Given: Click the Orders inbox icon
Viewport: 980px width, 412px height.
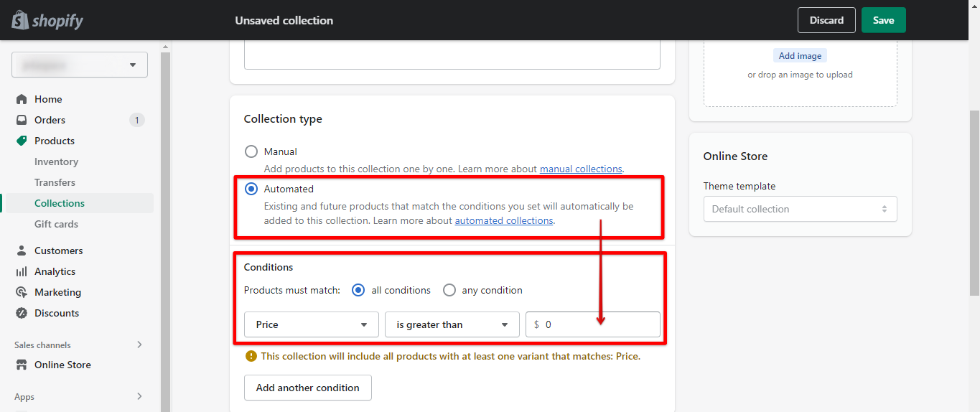Looking at the screenshot, I should pos(22,120).
